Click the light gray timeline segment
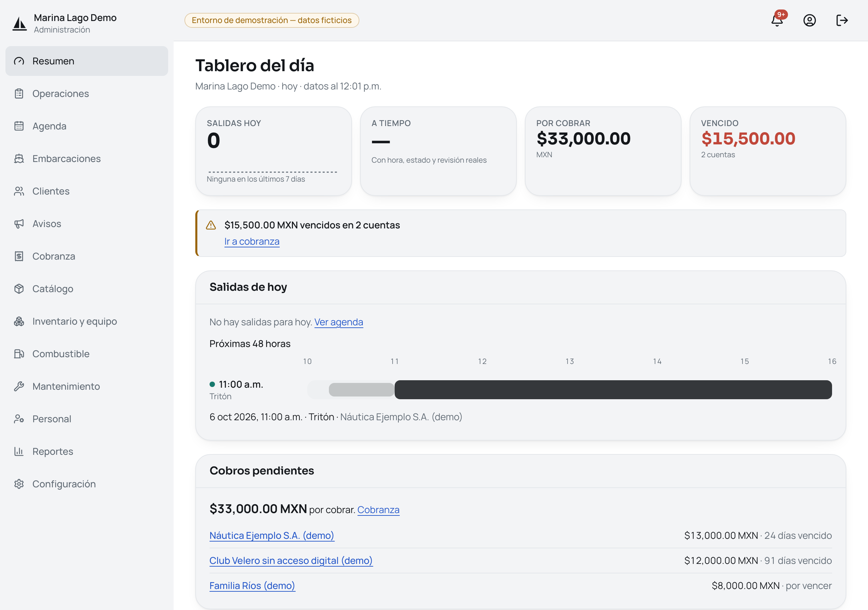This screenshot has width=868, height=610. tap(361, 389)
